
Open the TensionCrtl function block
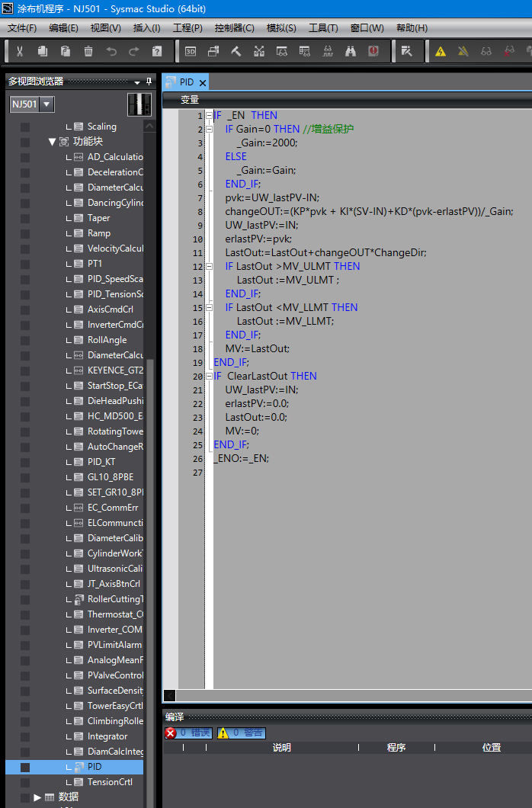(x=110, y=782)
